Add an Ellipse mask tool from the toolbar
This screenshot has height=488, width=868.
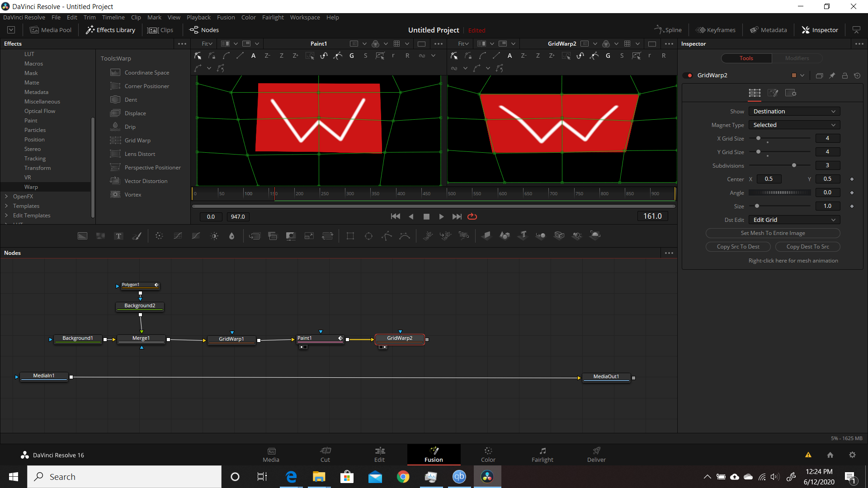click(368, 236)
